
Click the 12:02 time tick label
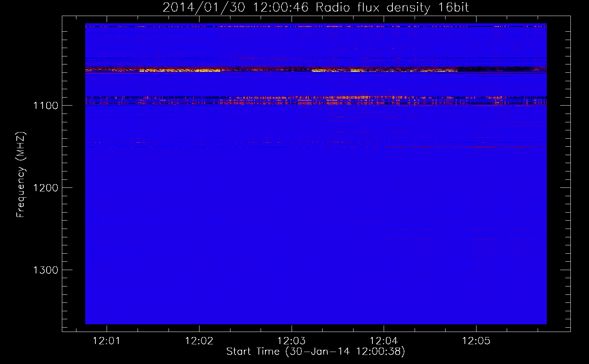click(x=199, y=341)
